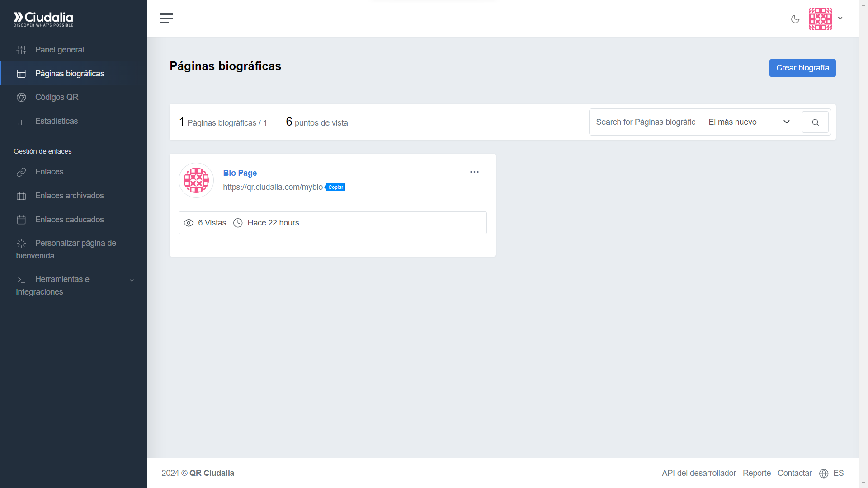Screen dimensions: 868x488
Task: Click the Enlaces link icon
Action: [21, 172]
